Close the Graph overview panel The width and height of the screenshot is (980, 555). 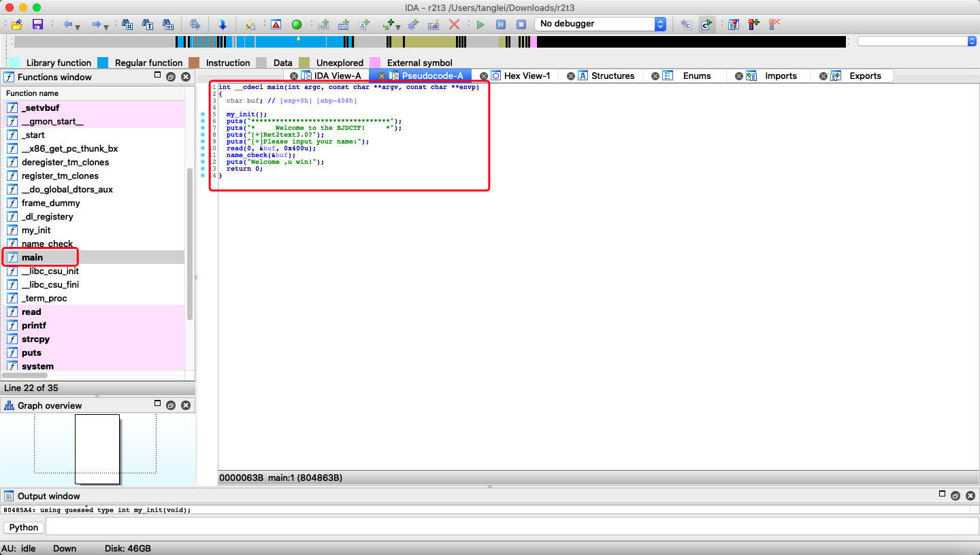tap(185, 405)
